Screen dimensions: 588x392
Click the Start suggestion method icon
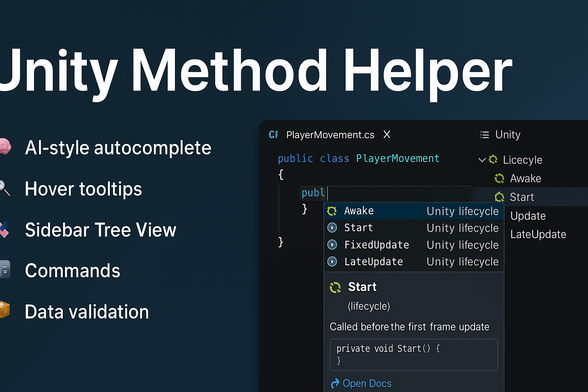point(332,228)
